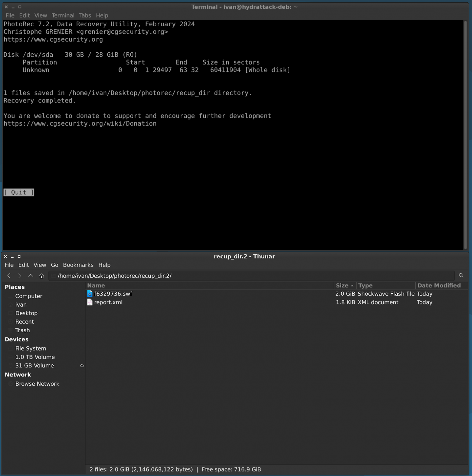This screenshot has width=472, height=476.
Task: Open Desktop in Places sidebar
Action: coord(26,313)
